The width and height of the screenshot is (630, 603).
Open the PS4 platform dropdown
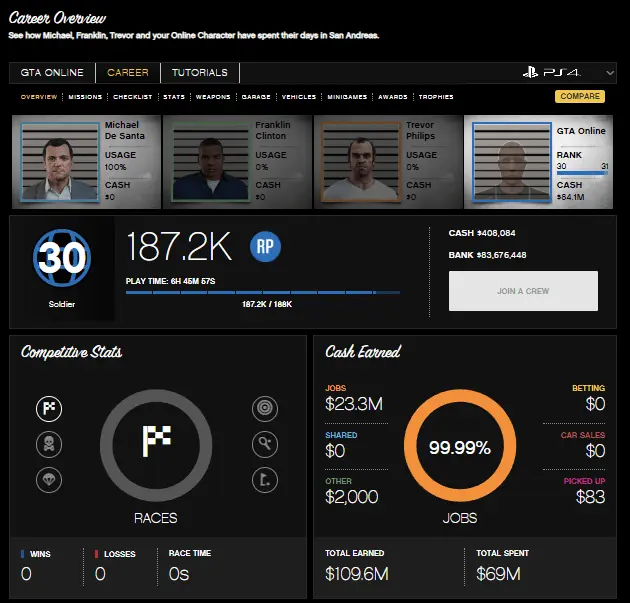(x=567, y=73)
